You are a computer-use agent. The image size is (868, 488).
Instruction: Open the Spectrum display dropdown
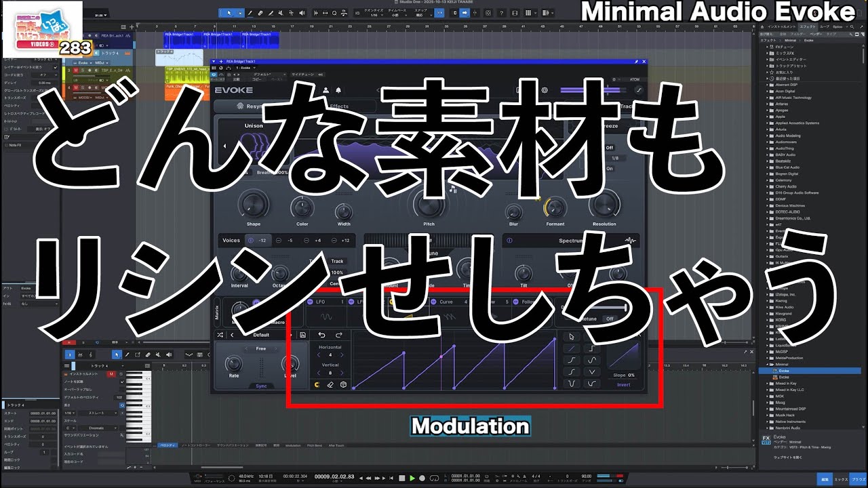coord(570,241)
